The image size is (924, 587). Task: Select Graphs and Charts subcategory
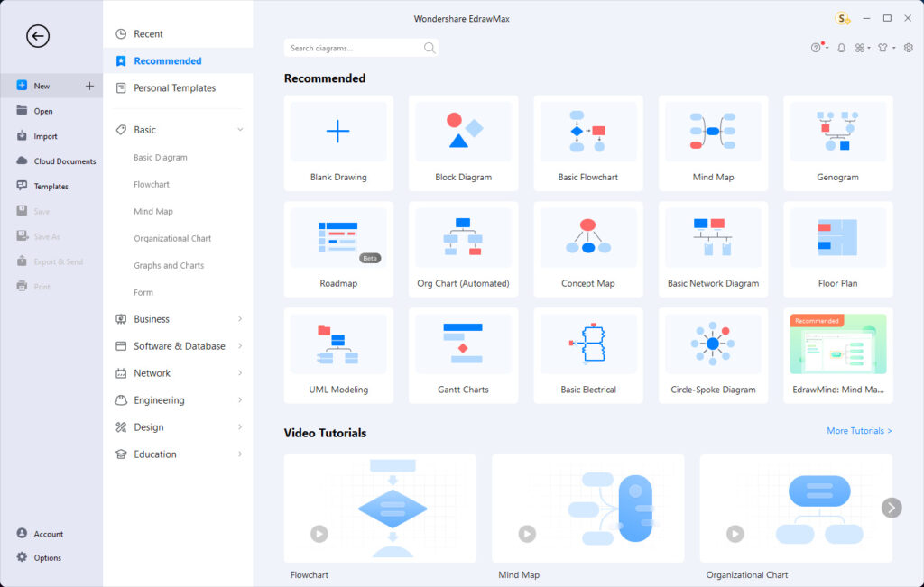click(169, 265)
